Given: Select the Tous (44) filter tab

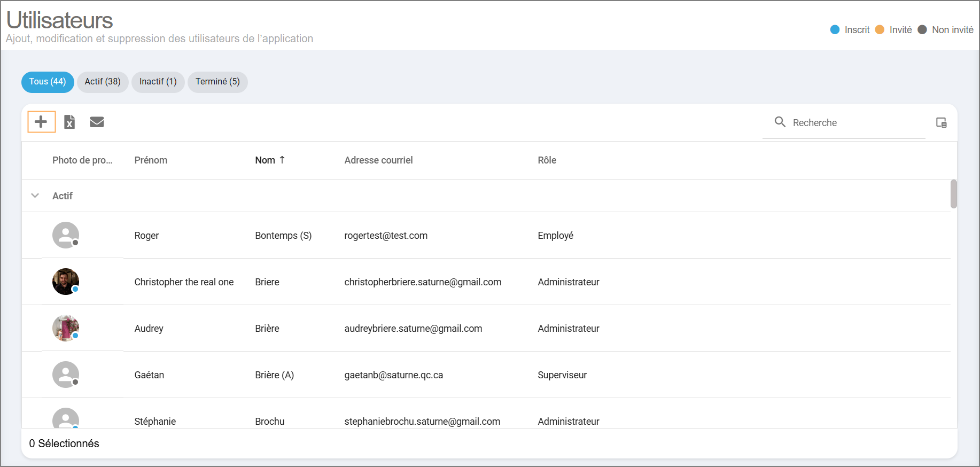Looking at the screenshot, I should coord(48,82).
